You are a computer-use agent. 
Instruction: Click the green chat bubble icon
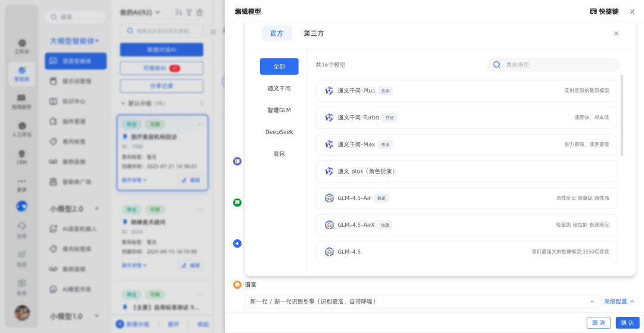point(237,202)
